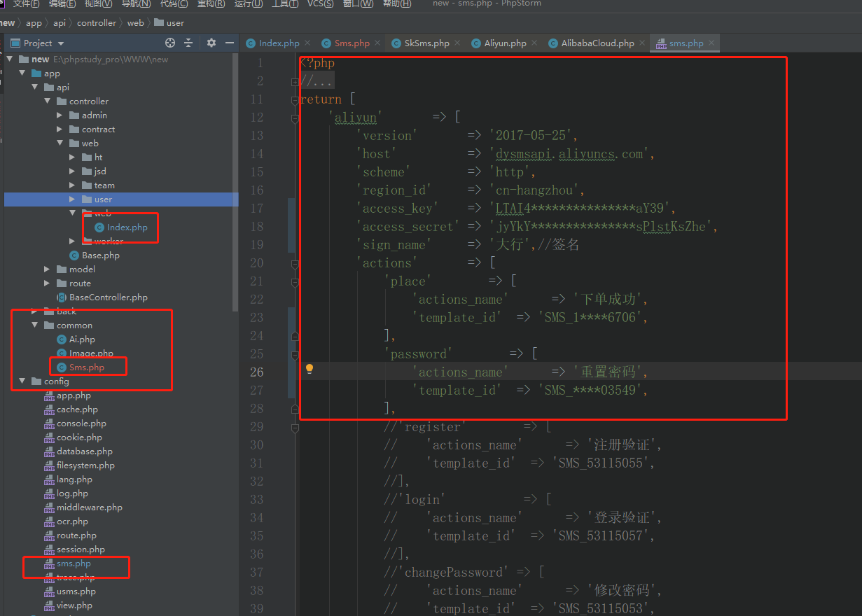Screen dimensions: 862x616
Task: Expand the team folder arrow
Action: [x=73, y=185]
